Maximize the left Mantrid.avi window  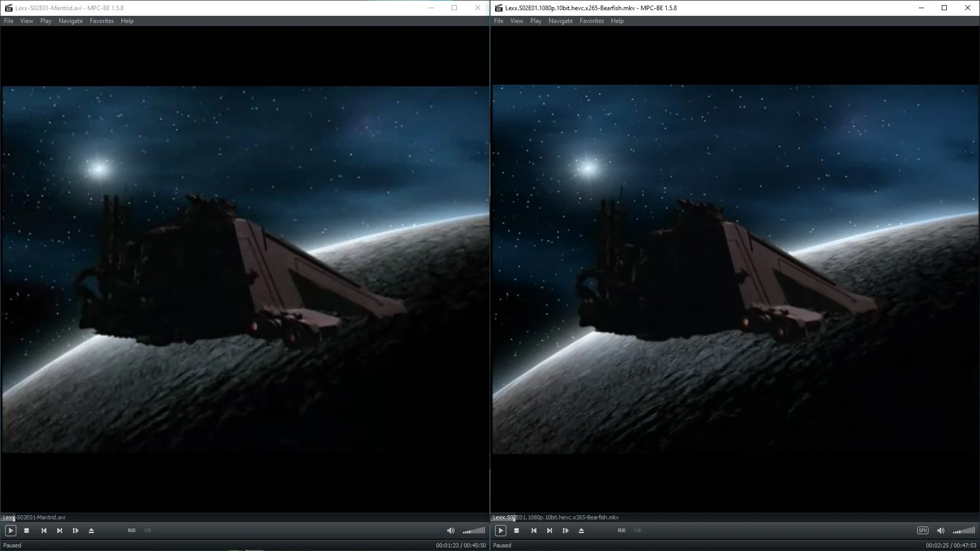pos(454,8)
